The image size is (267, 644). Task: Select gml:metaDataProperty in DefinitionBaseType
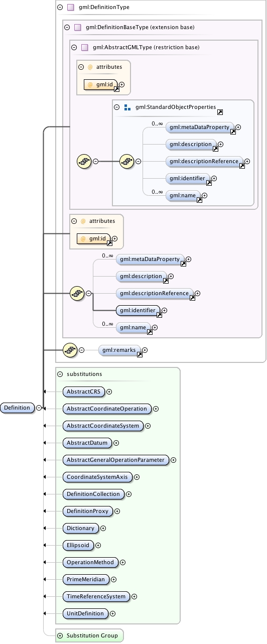tap(150, 260)
